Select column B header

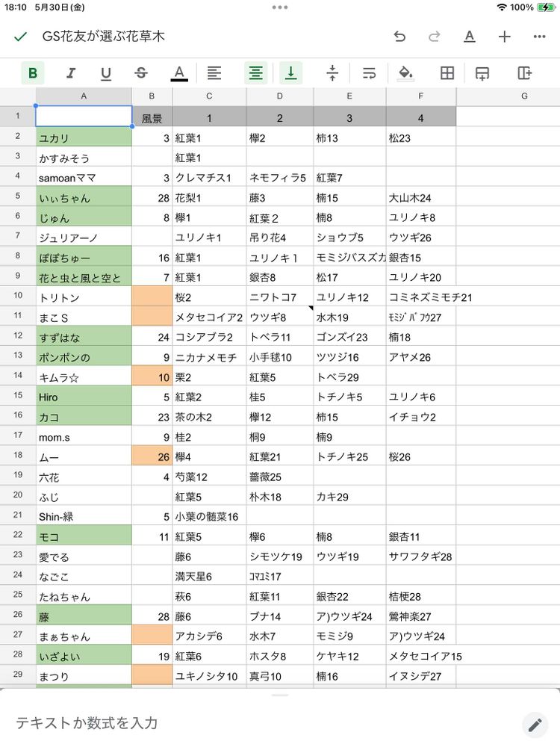[152, 96]
